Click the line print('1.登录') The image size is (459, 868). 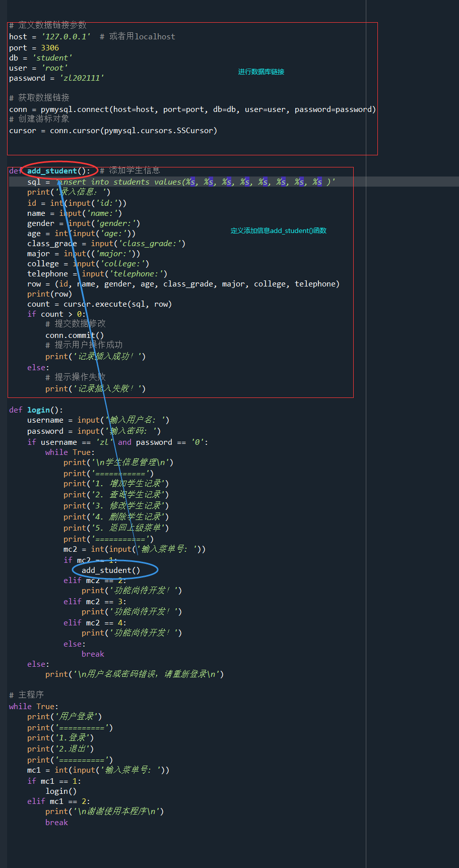click(x=60, y=738)
